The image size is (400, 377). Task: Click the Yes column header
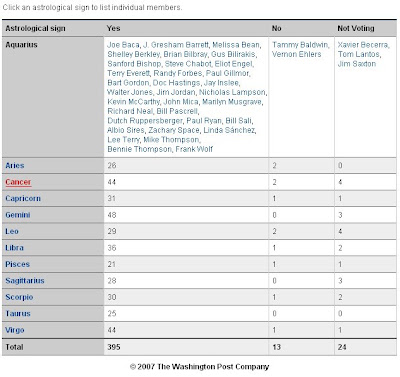click(x=113, y=28)
